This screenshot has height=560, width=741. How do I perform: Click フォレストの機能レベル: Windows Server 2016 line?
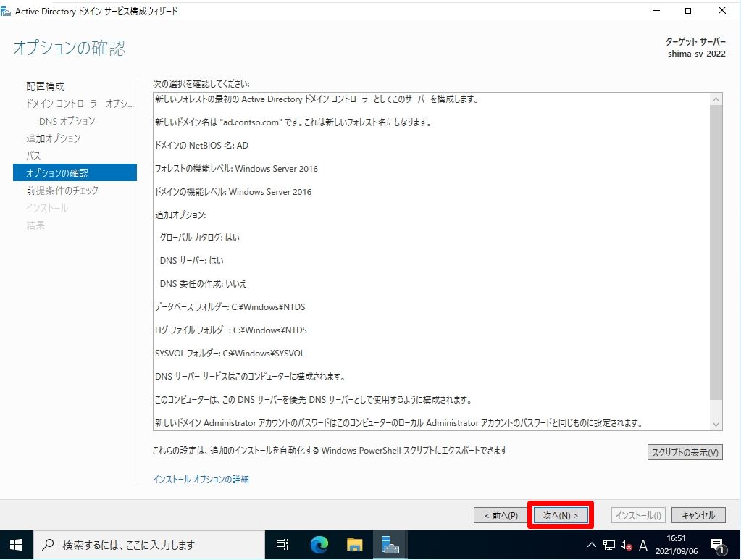[236, 168]
